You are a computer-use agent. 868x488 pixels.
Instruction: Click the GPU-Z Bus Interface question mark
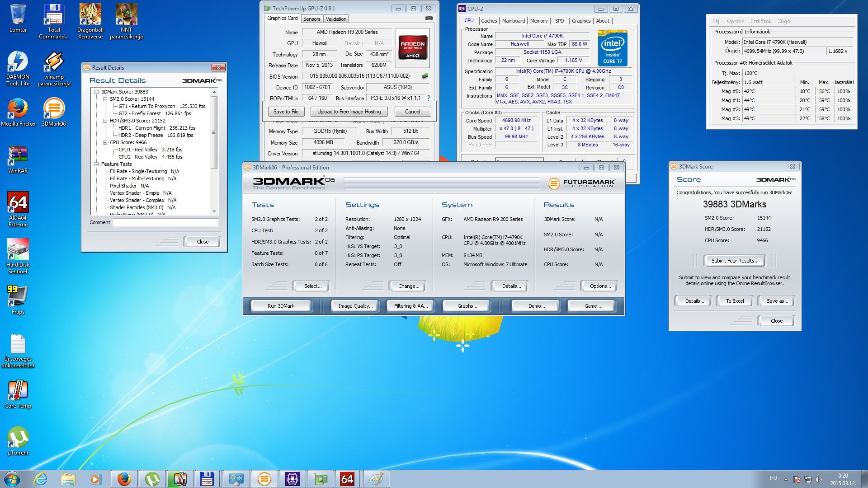pyautogui.click(x=428, y=98)
